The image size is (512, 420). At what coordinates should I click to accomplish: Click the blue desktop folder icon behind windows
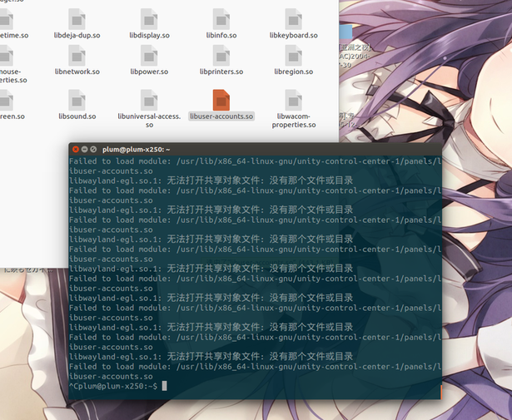345,32
